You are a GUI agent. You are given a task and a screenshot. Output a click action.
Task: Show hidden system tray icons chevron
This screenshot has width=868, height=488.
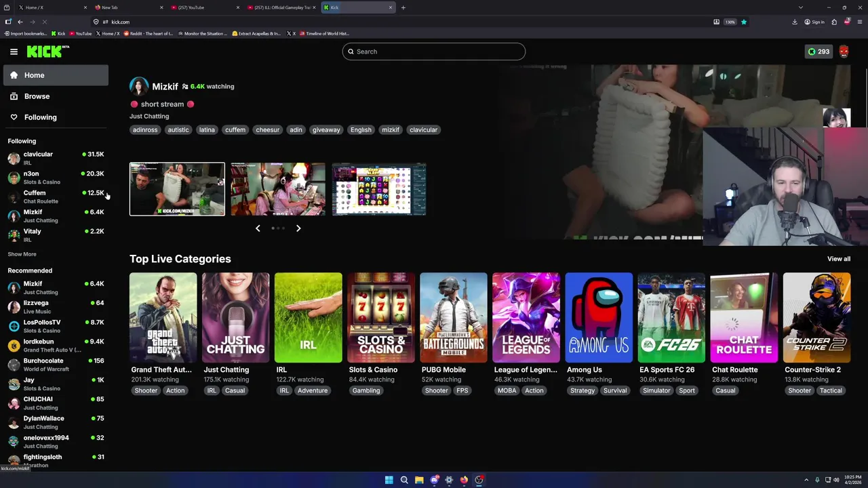coord(806,480)
